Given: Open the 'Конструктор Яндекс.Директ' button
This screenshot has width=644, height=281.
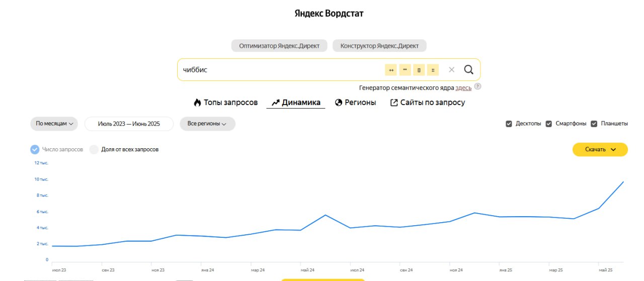Looking at the screenshot, I should click(x=379, y=46).
